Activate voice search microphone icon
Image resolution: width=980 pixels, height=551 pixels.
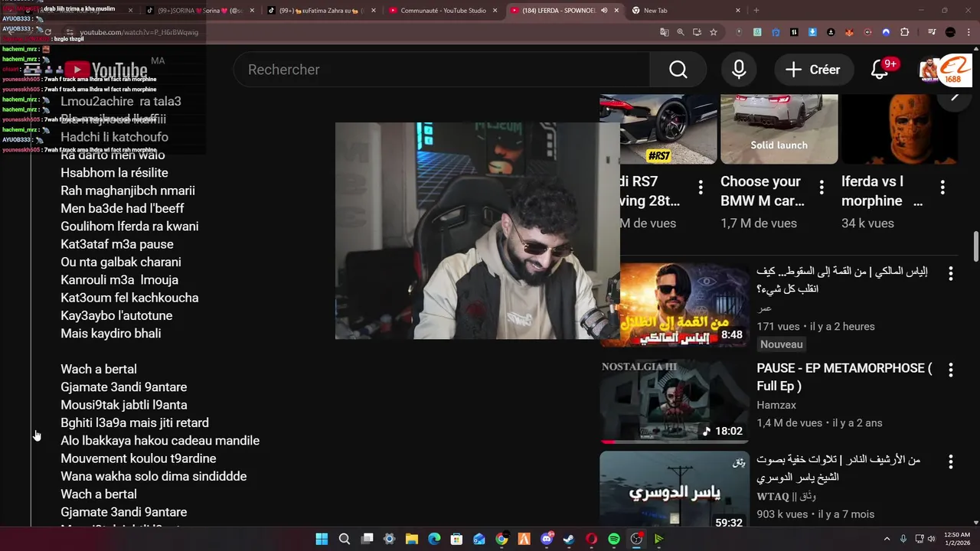click(x=739, y=70)
